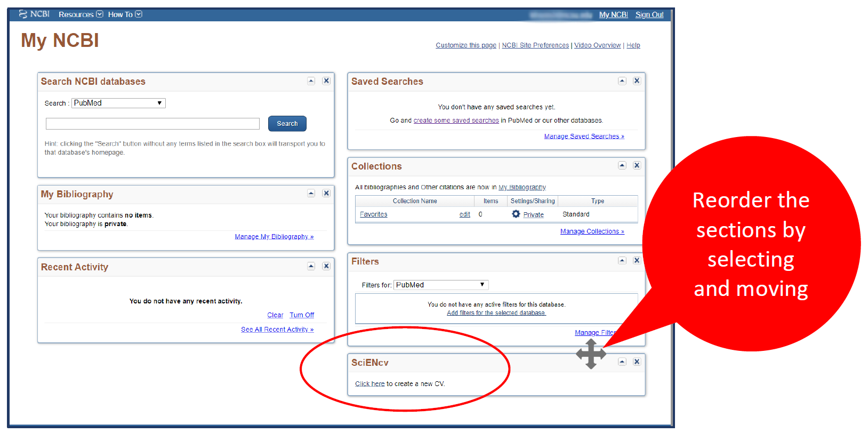Close the Filters panel
Screen dimensions: 868x441
[637, 261]
